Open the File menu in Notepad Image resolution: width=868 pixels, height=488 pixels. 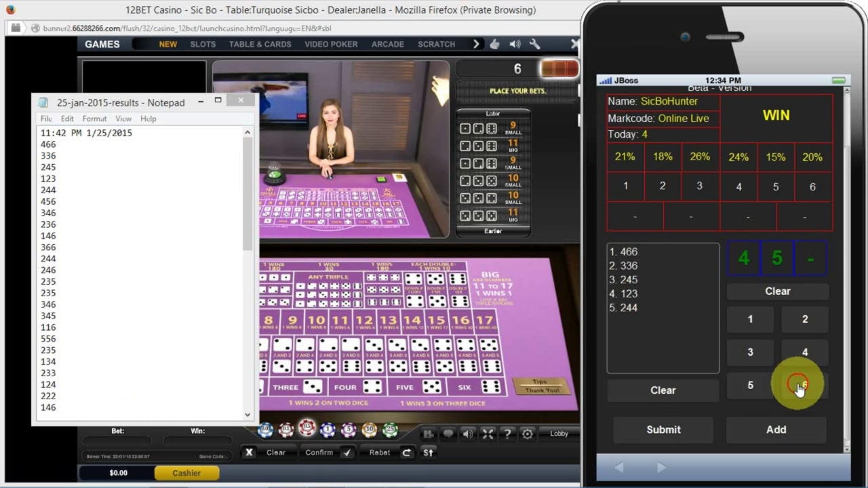(x=46, y=119)
